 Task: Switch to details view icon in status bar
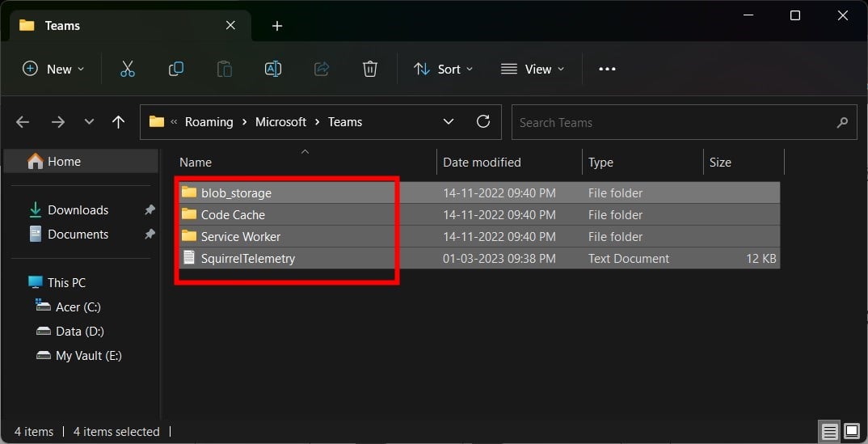(829, 431)
